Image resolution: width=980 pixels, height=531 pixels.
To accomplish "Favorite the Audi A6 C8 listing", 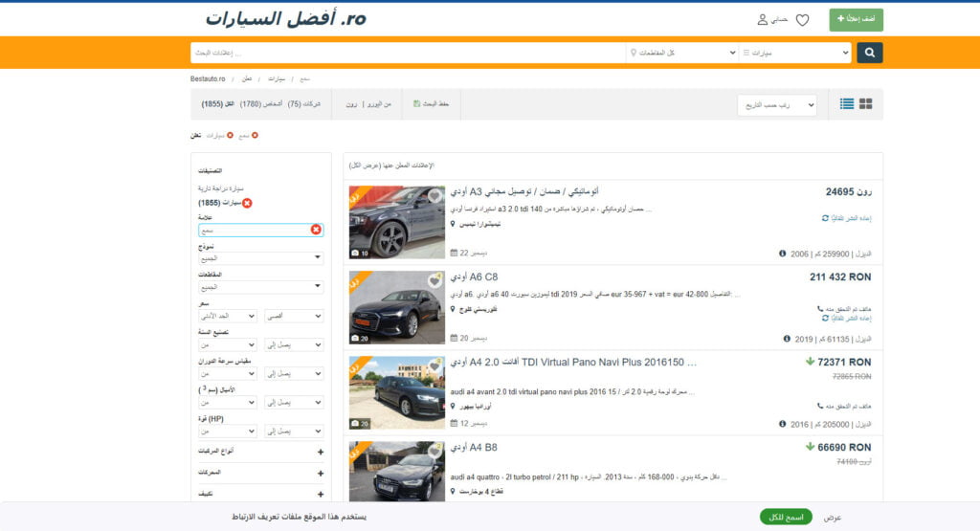I will pyautogui.click(x=434, y=281).
